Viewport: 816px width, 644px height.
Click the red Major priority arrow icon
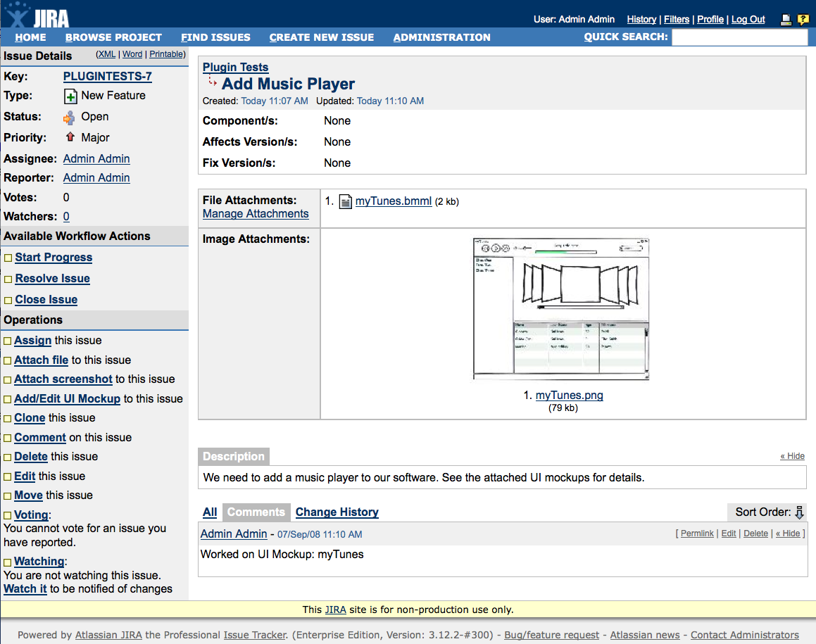(x=70, y=137)
